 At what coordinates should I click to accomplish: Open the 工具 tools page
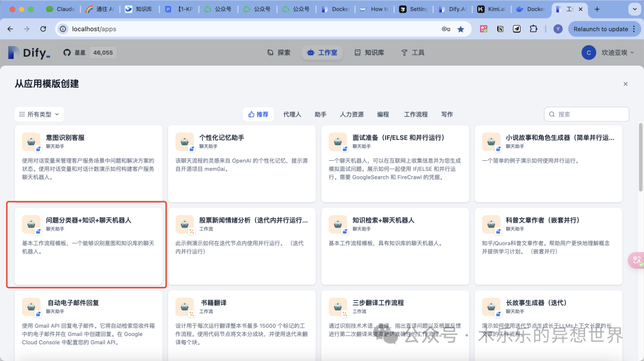coord(413,52)
